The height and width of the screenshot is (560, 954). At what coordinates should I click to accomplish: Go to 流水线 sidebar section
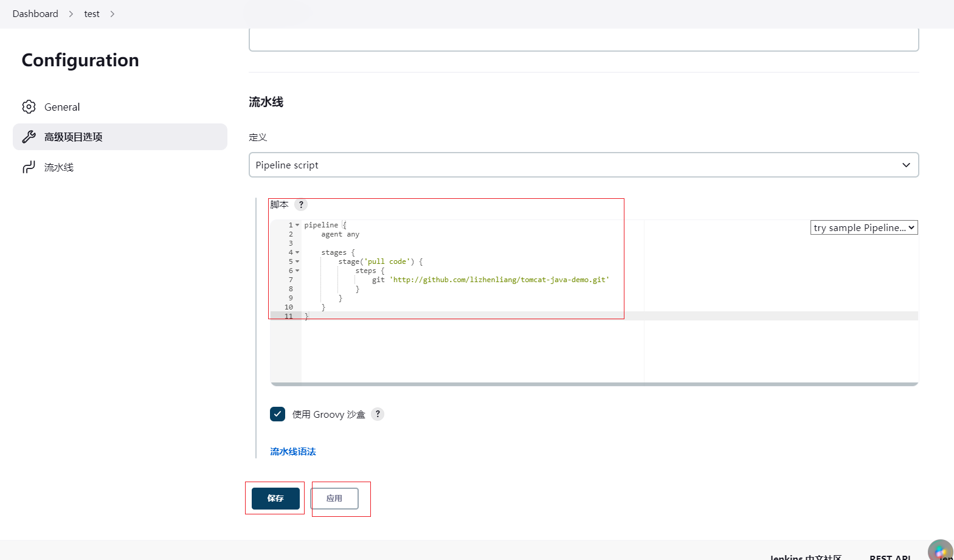pos(120,167)
